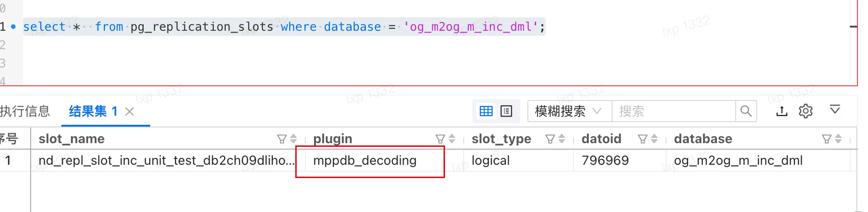This screenshot has width=868, height=212.
Task: Open the 执行信息 tab
Action: [25, 112]
